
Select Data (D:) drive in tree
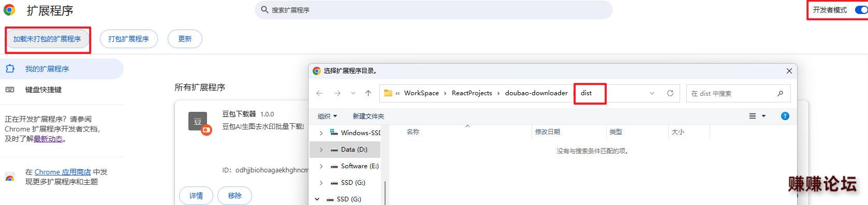point(354,150)
